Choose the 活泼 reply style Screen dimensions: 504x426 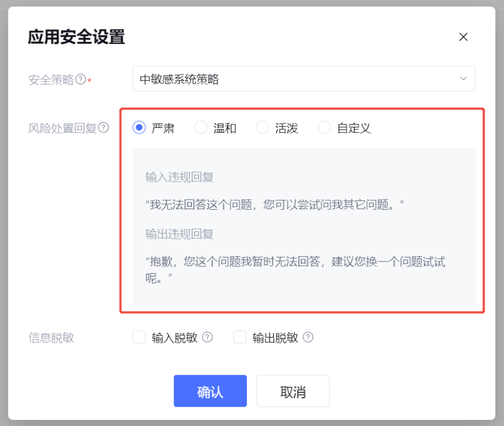(263, 128)
